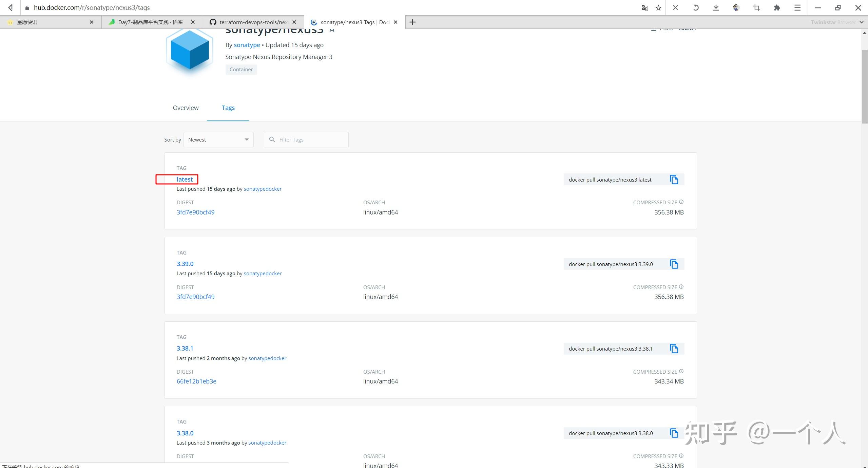The height and width of the screenshot is (468, 868).
Task: Open the browser hamburger menu
Action: 797,7
